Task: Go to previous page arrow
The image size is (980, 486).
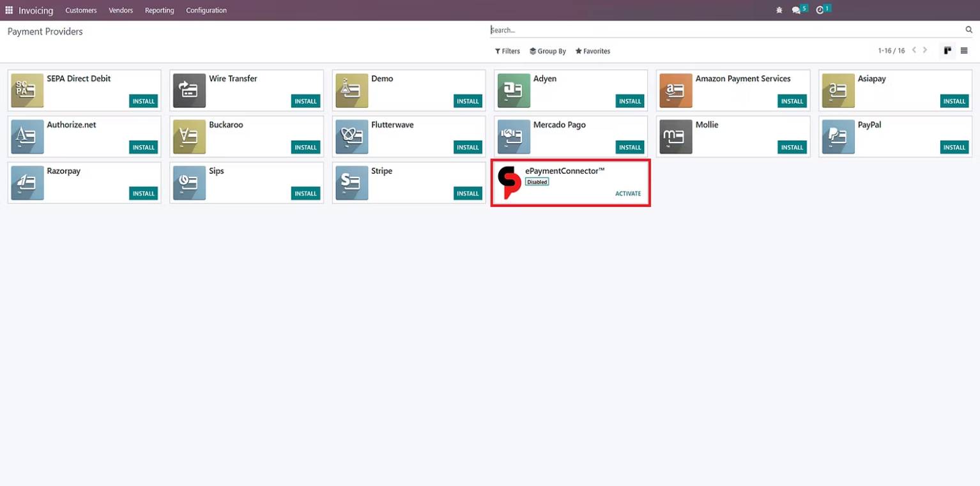Action: tap(914, 50)
